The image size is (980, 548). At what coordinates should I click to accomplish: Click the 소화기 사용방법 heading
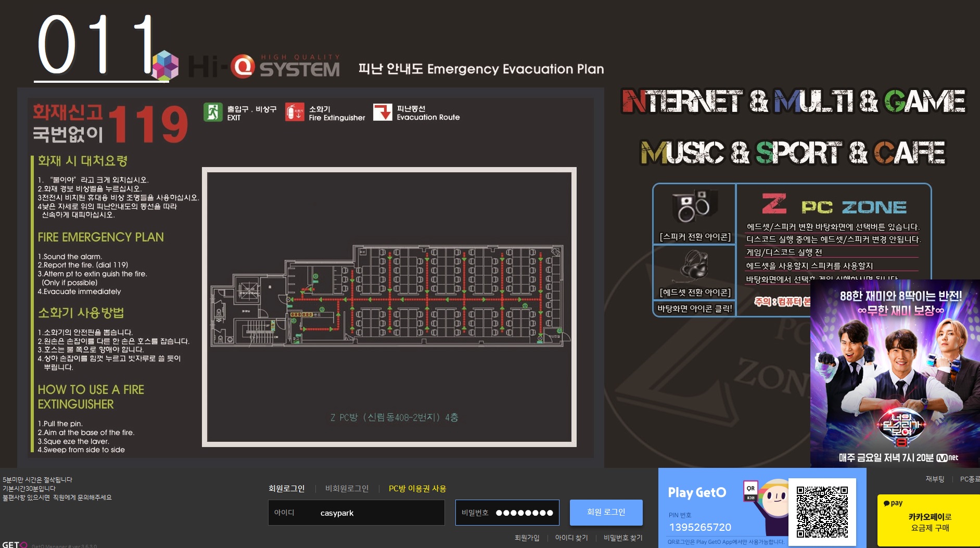pos(81,313)
